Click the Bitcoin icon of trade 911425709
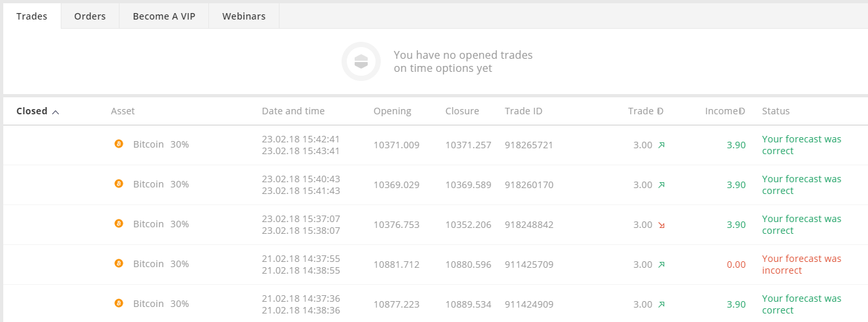 [x=119, y=263]
